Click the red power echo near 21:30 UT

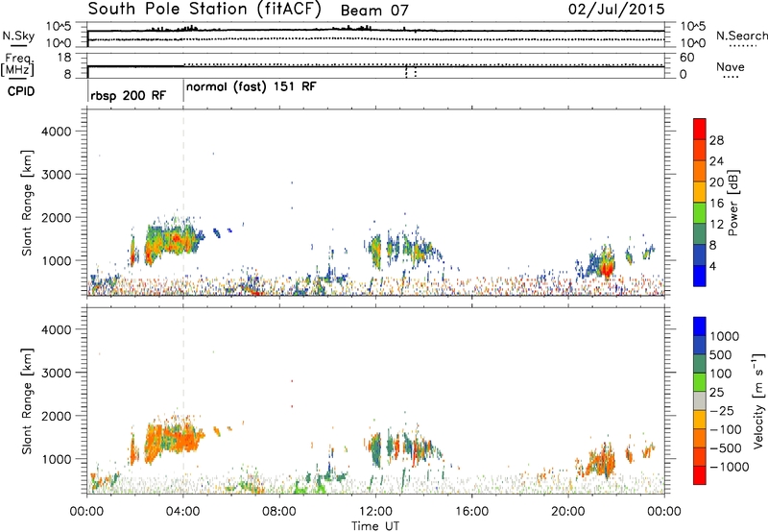pyautogui.click(x=608, y=267)
